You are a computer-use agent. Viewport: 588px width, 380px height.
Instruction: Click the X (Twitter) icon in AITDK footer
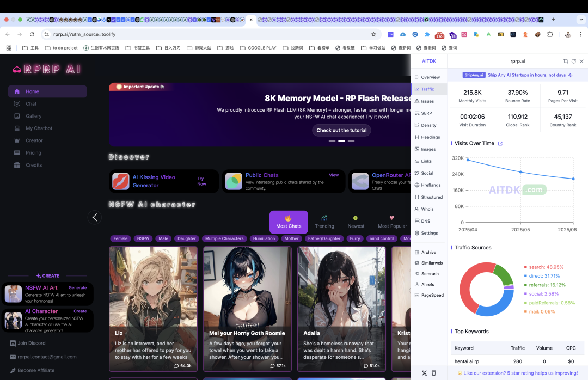(424, 373)
